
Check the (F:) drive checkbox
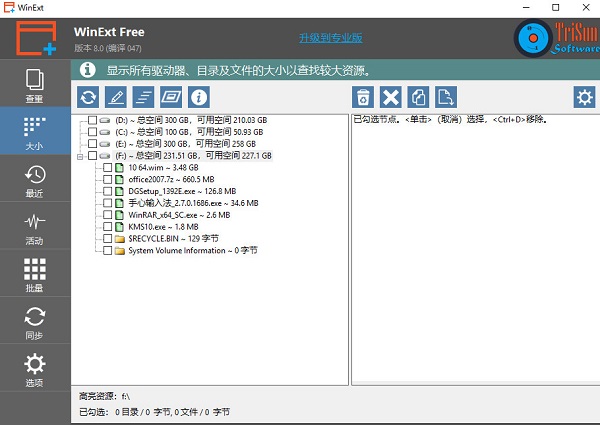[92, 156]
